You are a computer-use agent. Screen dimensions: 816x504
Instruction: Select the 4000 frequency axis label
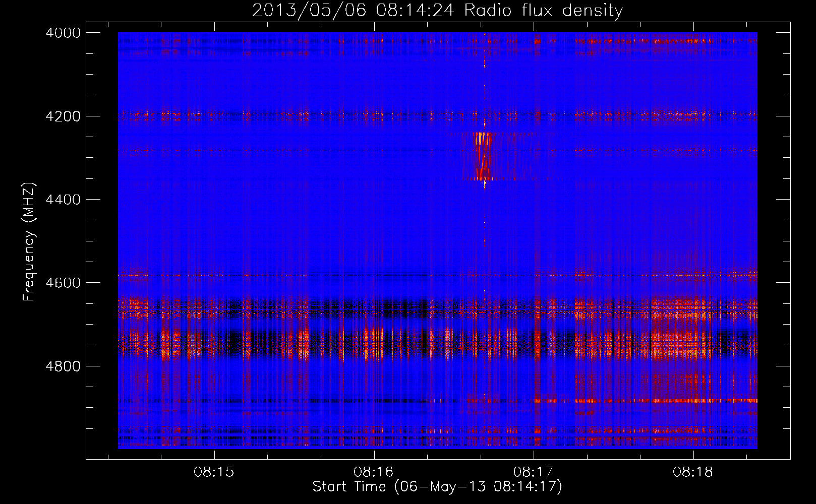point(63,33)
